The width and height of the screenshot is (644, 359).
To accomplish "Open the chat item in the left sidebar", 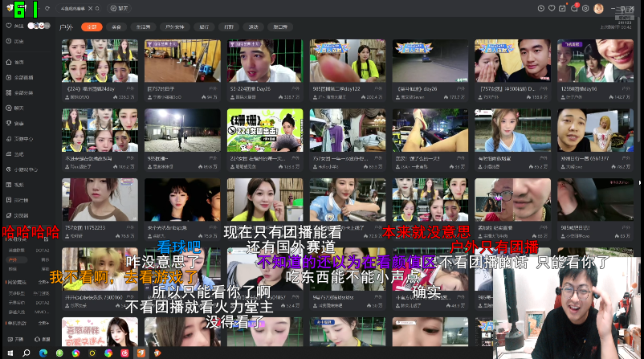I will coord(14,108).
